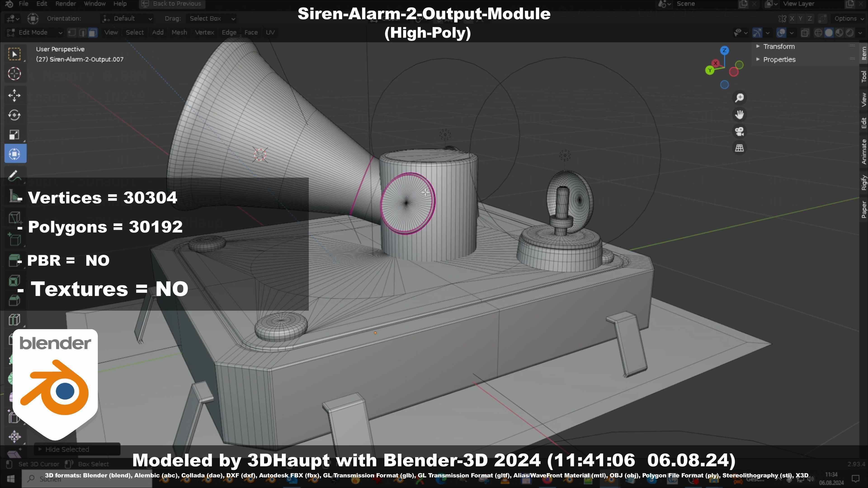868x488 pixels.
Task: Expand the Hide Selected operator panel
Action: pos(77,449)
